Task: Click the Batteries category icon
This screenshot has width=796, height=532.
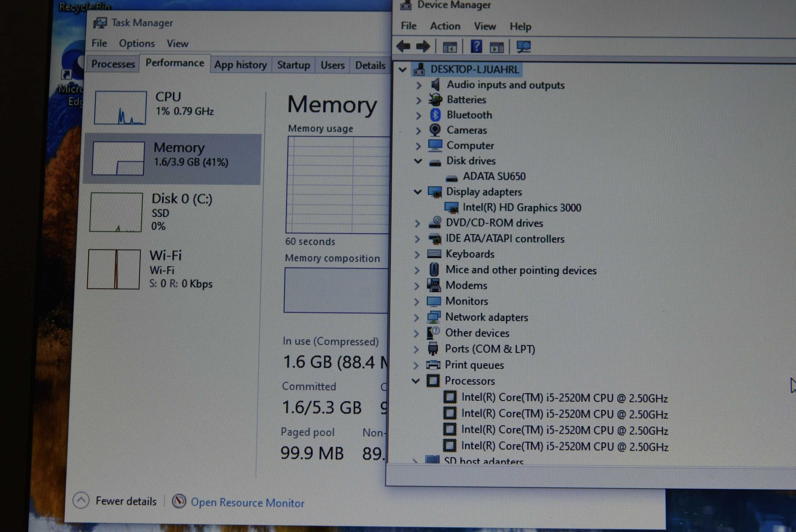Action: pyautogui.click(x=435, y=99)
